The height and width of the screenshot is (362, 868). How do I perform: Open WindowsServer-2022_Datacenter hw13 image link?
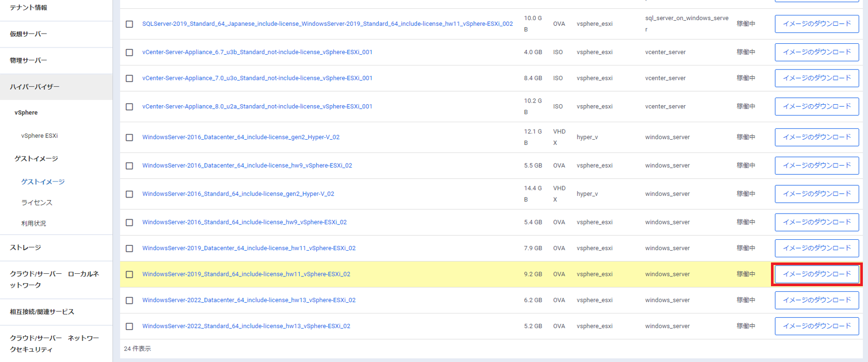(x=249, y=300)
